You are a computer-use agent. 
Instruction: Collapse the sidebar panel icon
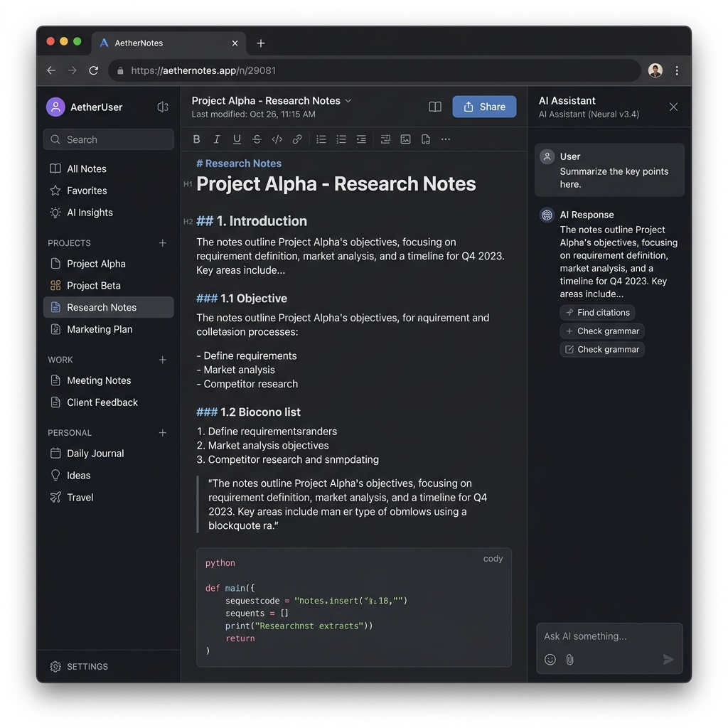[x=163, y=107]
